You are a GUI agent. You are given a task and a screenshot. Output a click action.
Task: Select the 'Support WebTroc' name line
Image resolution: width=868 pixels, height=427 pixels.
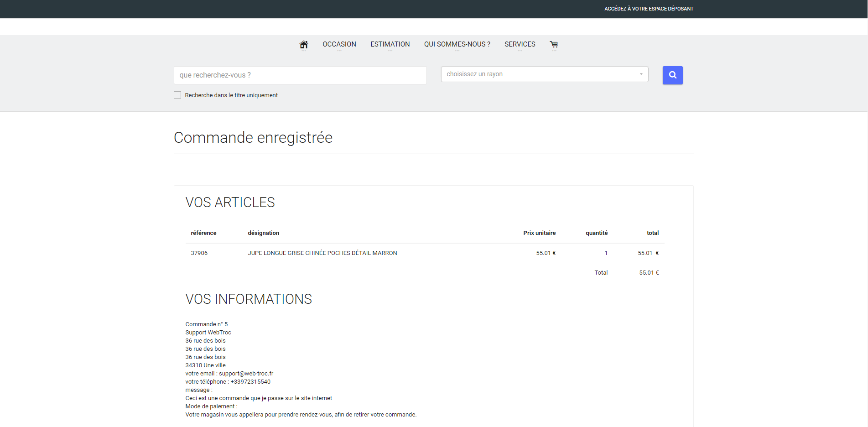click(x=208, y=333)
